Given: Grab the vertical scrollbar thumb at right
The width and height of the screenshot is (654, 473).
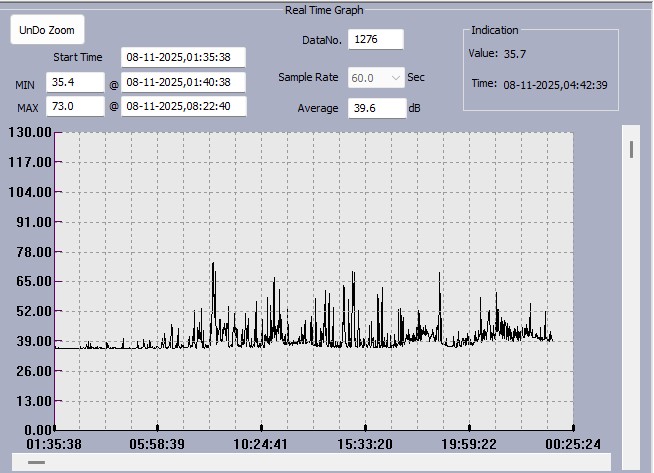Looking at the screenshot, I should (x=631, y=150).
